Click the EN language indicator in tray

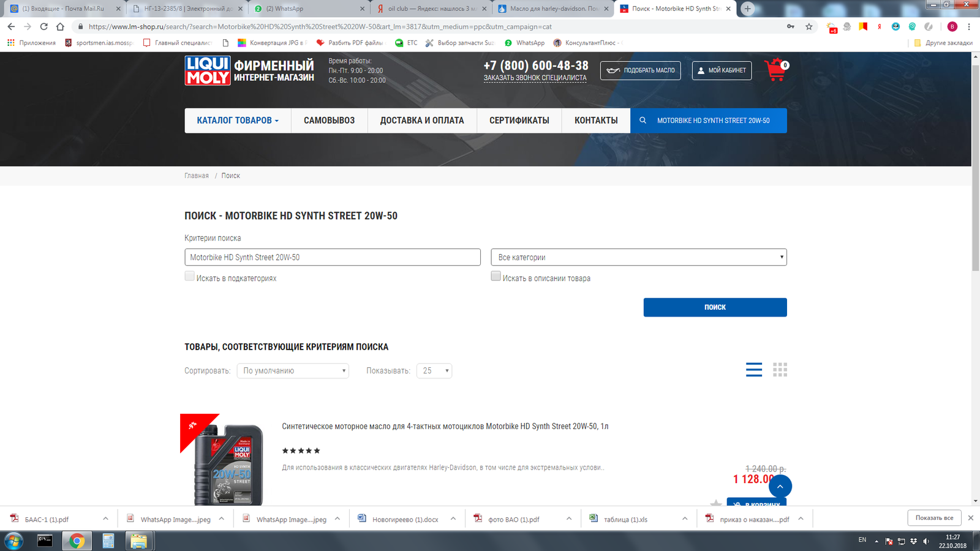(862, 540)
